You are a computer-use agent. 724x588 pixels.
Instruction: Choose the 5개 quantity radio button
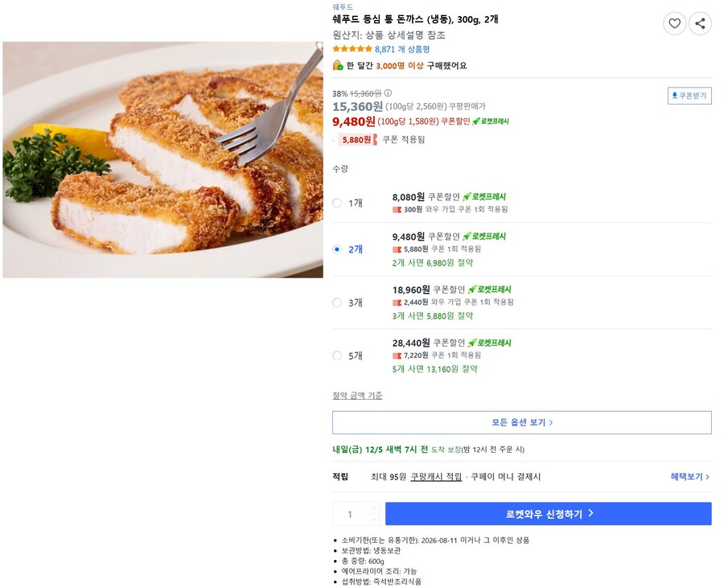point(337,356)
